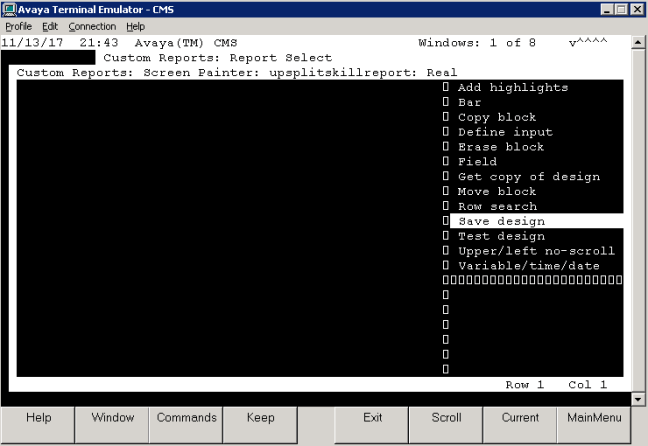Select Add highlights in the action list
The image size is (648, 446).
pyautogui.click(x=512, y=88)
